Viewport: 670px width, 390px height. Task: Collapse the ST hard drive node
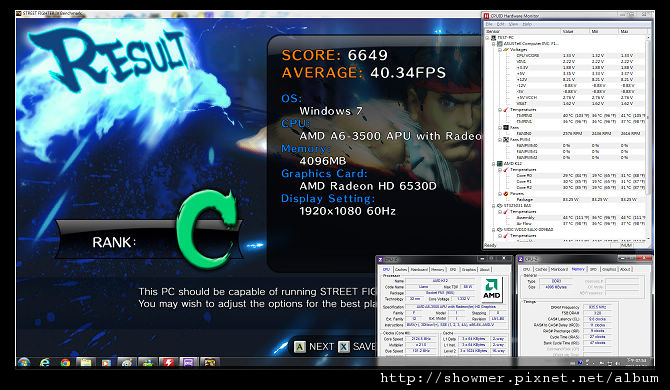[494, 205]
